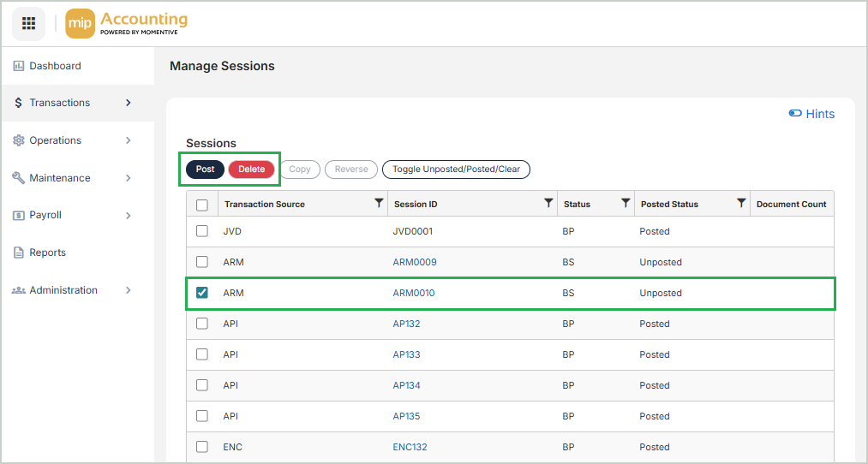
Task: Expand the Payroll submenu arrow
Action: [x=129, y=216]
